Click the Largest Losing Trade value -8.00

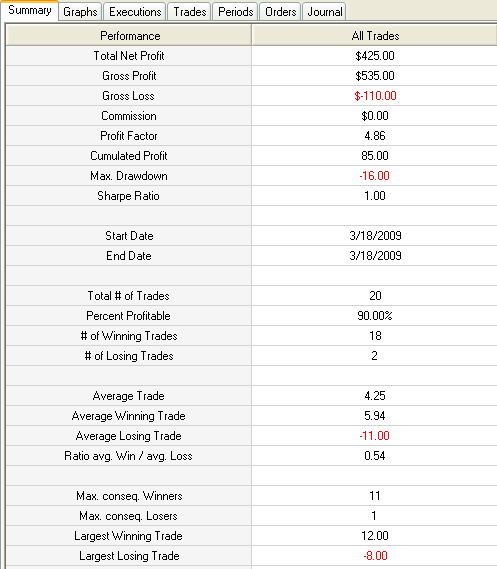[x=375, y=556]
